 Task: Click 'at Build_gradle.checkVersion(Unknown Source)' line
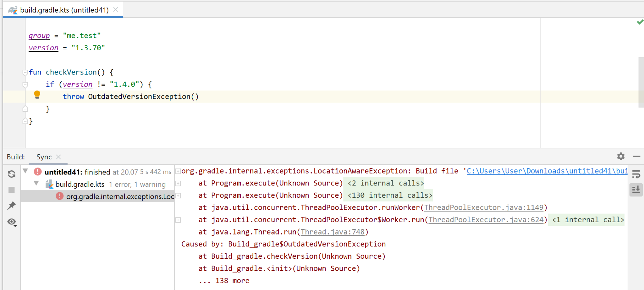click(292, 256)
